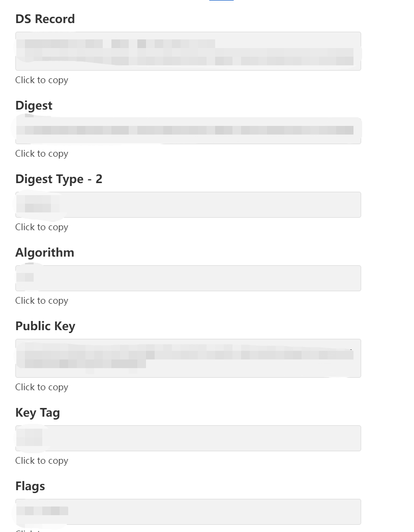The image size is (414, 532).
Task: Select the Public Key heading
Action: (45, 326)
